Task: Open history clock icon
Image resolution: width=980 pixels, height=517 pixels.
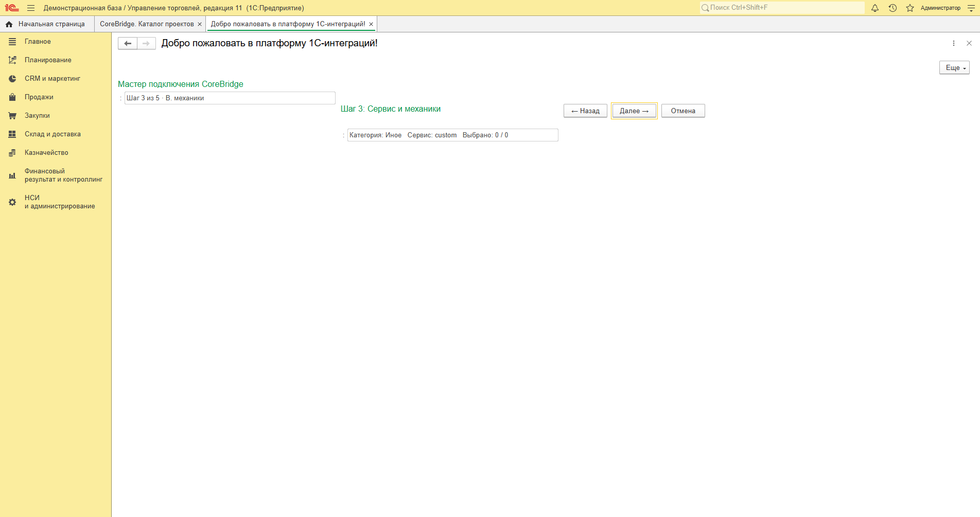Action: (x=892, y=8)
